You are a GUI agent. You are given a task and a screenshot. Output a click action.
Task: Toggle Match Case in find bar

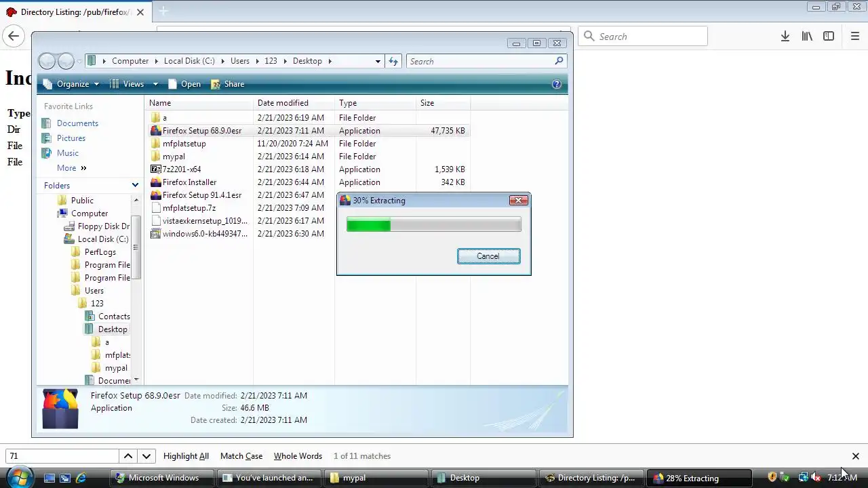point(241,456)
